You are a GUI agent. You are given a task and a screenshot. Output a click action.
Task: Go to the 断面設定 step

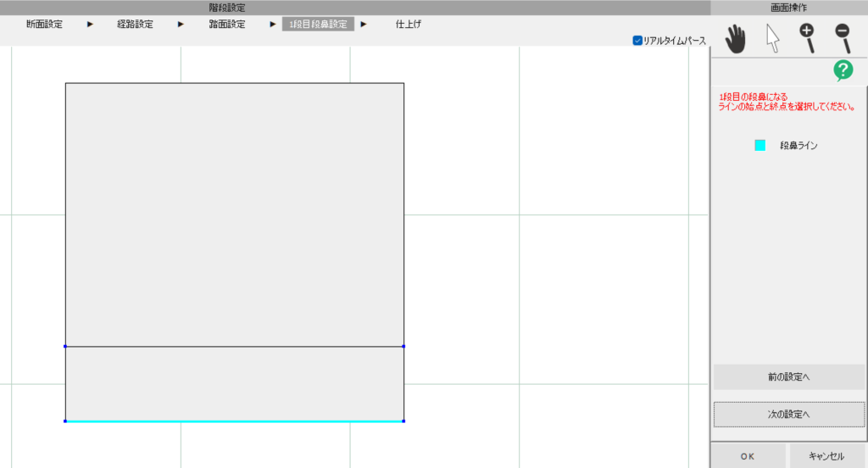[44, 25]
